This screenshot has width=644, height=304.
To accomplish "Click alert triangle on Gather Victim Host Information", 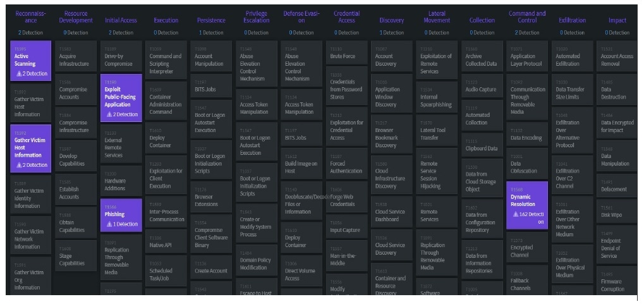I will 19,165.
